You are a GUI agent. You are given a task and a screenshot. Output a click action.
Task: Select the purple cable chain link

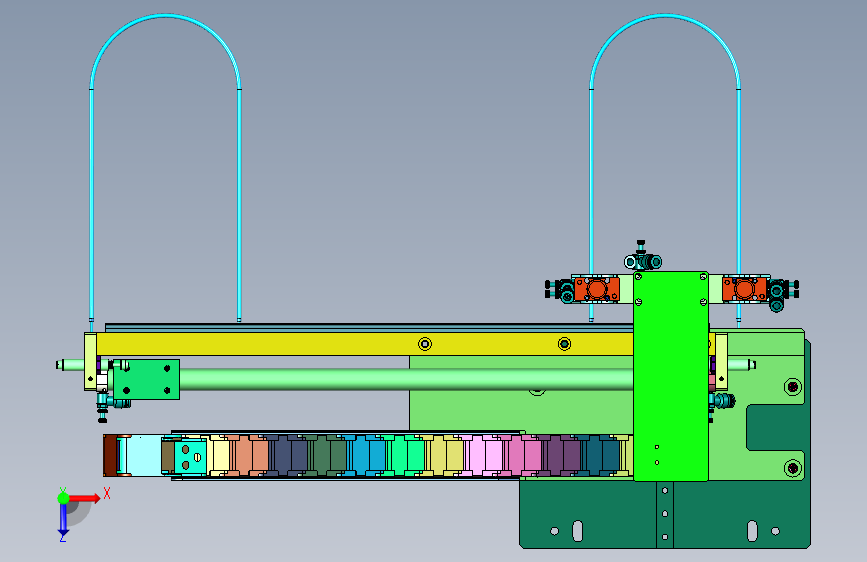561,455
